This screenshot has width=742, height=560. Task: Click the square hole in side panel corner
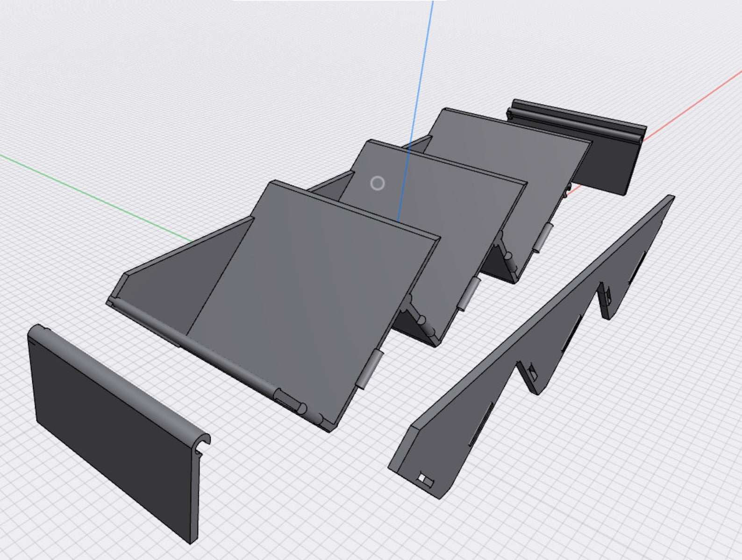coord(423,479)
